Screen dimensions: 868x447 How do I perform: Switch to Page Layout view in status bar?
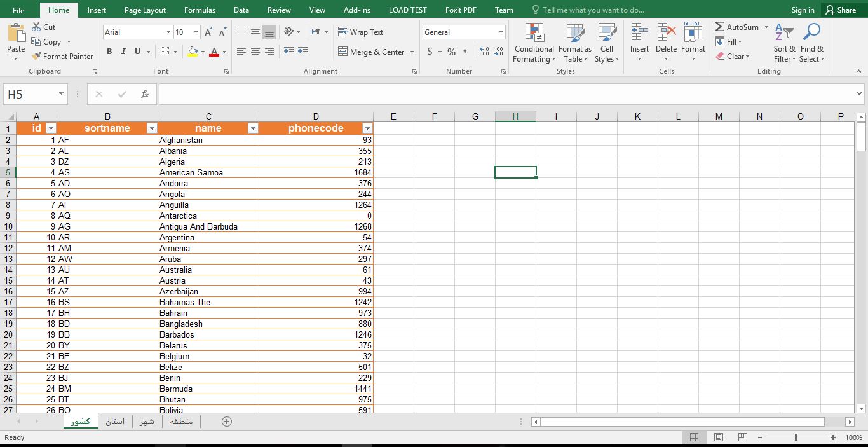point(719,437)
